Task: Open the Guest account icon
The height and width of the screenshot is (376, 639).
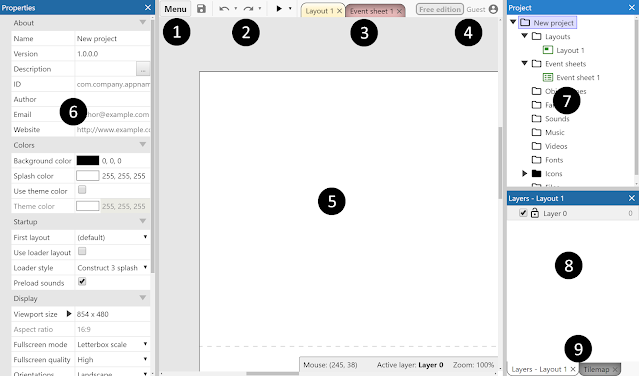Action: [493, 9]
